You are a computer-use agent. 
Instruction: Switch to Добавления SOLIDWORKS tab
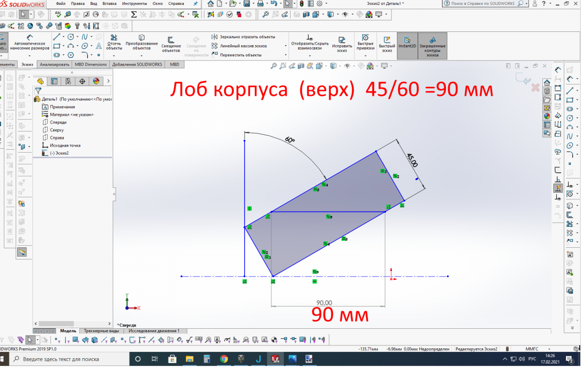coord(137,64)
